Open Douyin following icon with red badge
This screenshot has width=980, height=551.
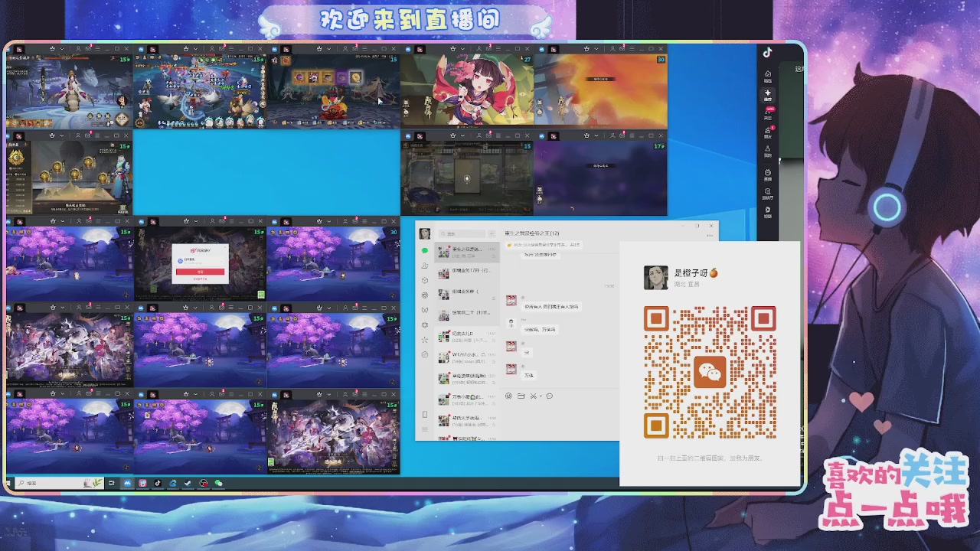[x=768, y=113]
